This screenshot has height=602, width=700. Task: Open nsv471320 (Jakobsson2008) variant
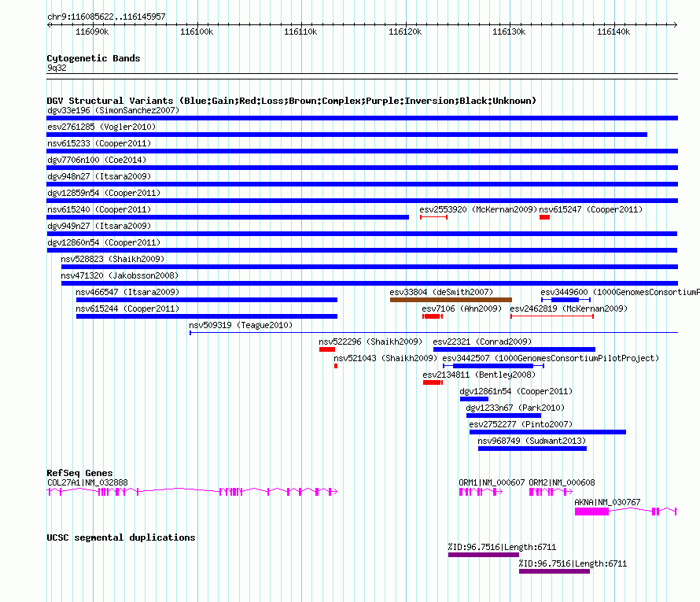point(370,283)
